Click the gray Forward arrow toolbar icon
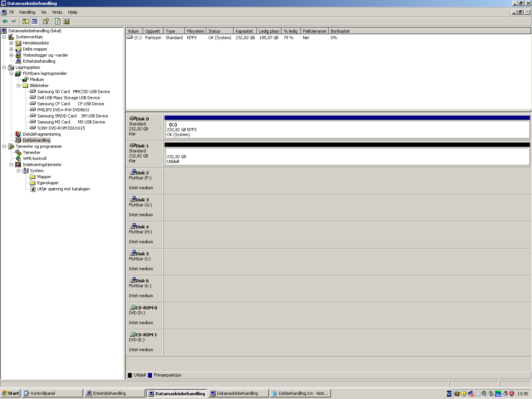This screenshot has height=399, width=532. point(14,21)
